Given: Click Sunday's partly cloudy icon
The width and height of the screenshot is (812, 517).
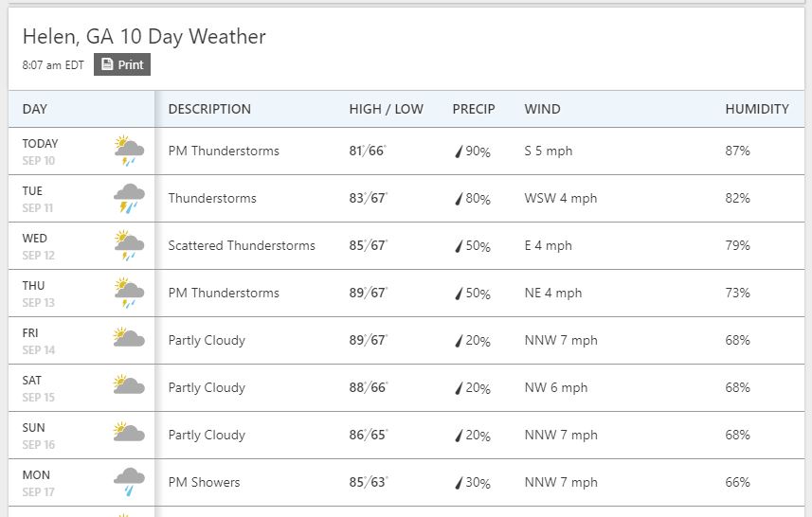Looking at the screenshot, I should [x=129, y=433].
